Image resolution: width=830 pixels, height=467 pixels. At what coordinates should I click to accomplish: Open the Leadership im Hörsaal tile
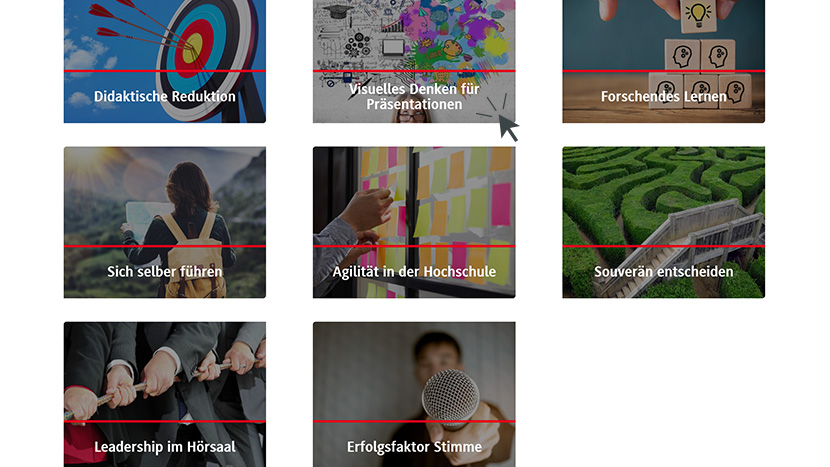165,394
